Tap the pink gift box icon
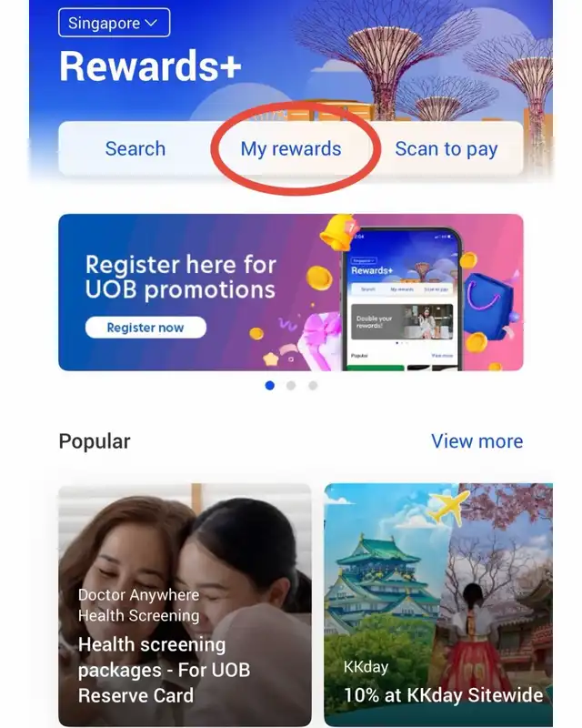Screen dimensions: 582x728 318,339
